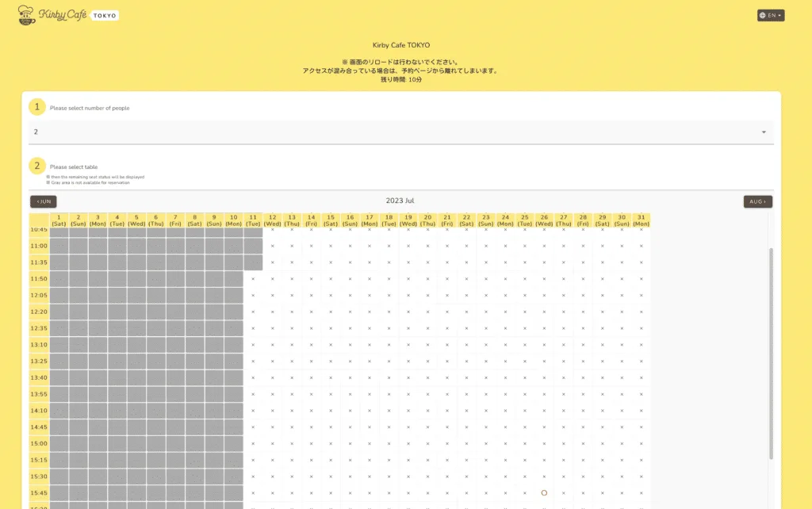Image resolution: width=812 pixels, height=509 pixels.
Task: Go to next month with AUG button
Action: (757, 201)
